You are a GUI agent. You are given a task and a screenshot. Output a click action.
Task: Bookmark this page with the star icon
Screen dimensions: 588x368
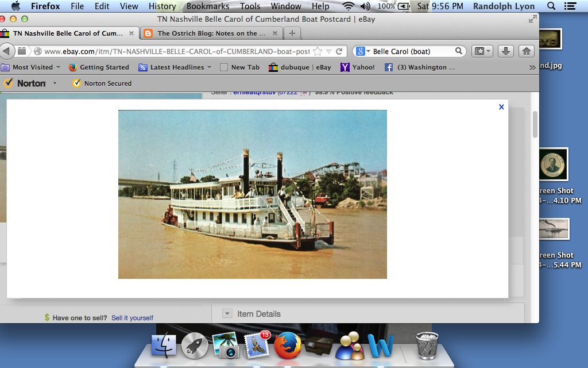tap(318, 51)
